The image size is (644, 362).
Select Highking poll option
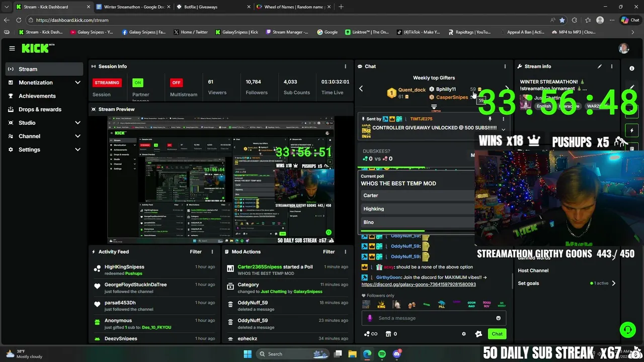[x=418, y=209]
